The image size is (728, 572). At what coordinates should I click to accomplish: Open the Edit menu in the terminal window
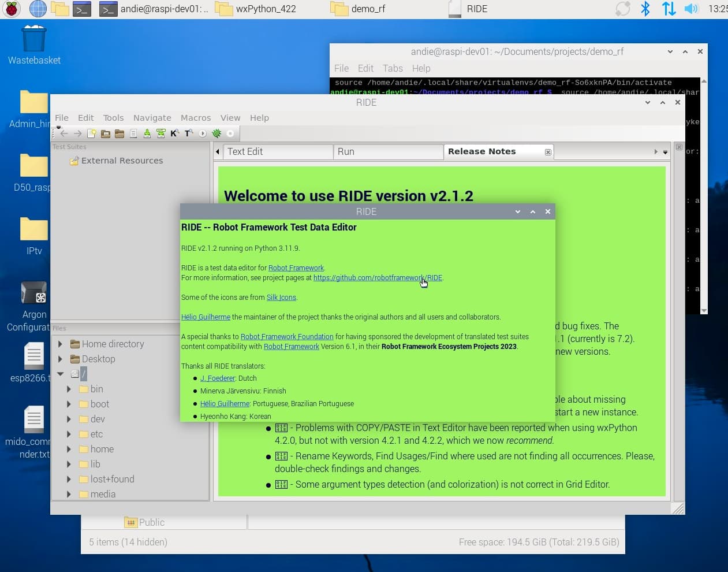tap(365, 68)
